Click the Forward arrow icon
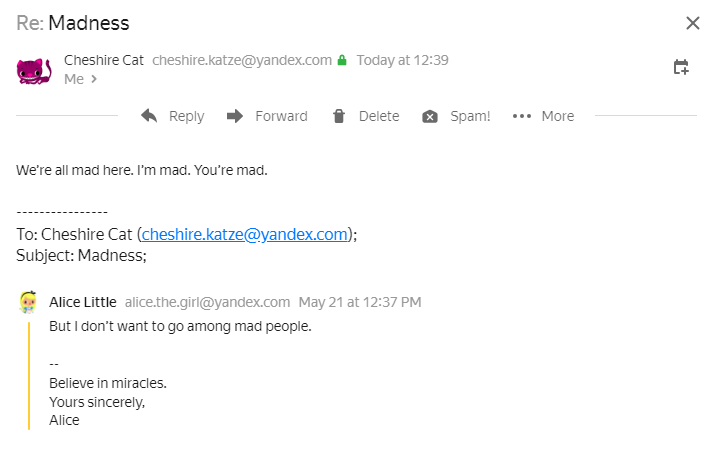 click(235, 116)
